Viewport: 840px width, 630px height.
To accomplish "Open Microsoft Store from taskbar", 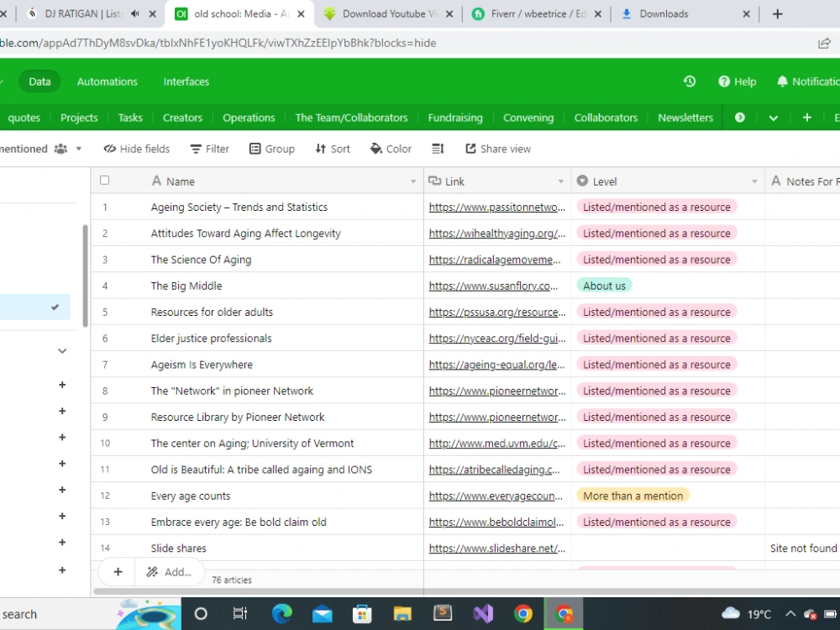I will (362, 614).
